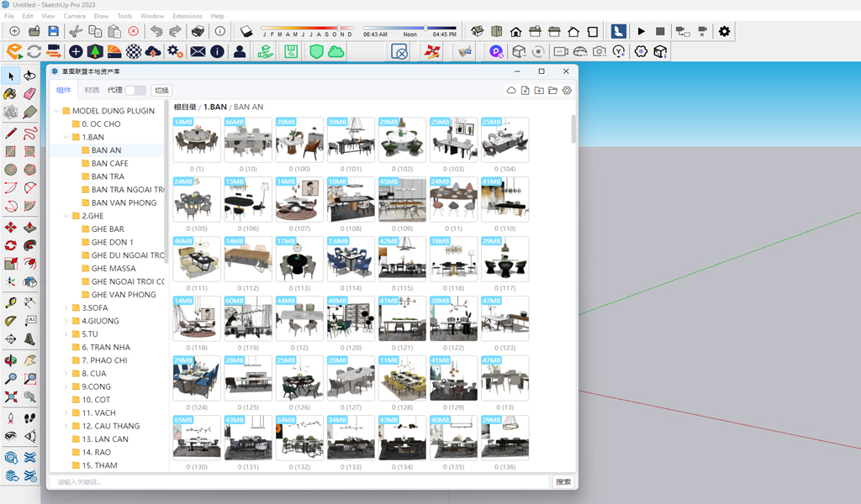
Task: Click the Paint Bucket tool
Action: [x=11, y=94]
